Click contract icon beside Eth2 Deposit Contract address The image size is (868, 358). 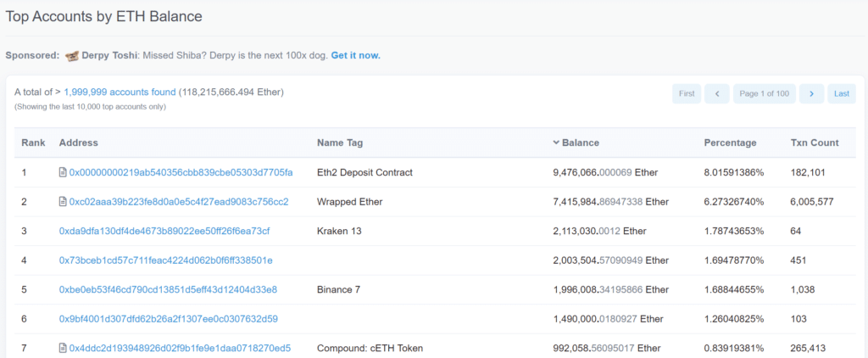[63, 173]
